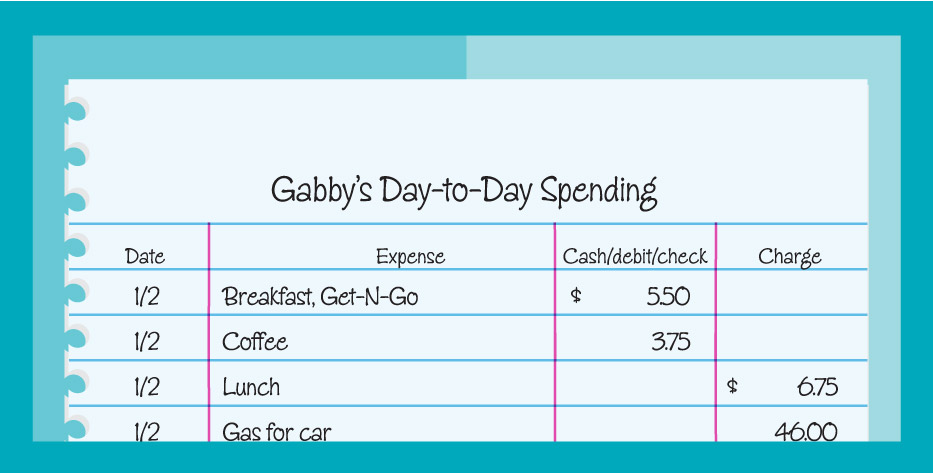The image size is (933, 473).
Task: Select the Date column header
Action: pos(145,256)
